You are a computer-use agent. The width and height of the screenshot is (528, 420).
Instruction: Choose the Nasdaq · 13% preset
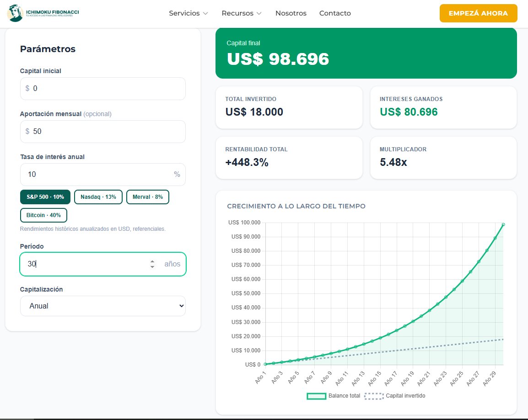tap(98, 197)
